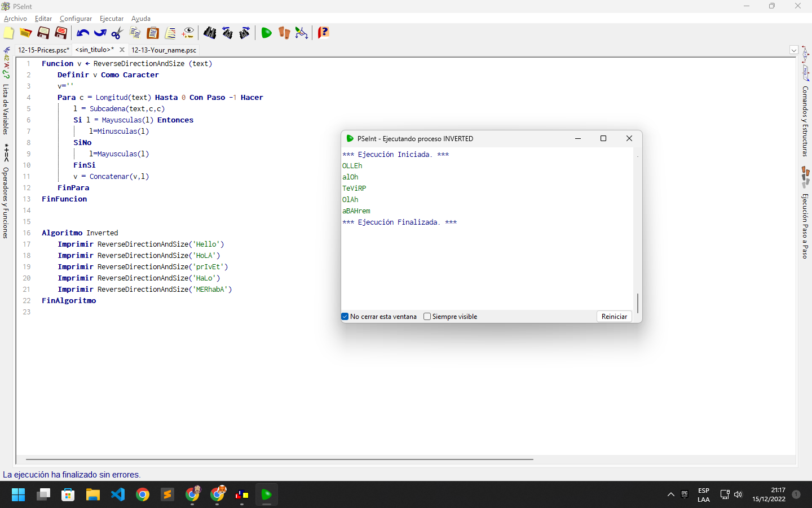Screen dimensions: 812x508
Task: Save all open files with the red diskette icon
Action: pyautogui.click(x=60, y=33)
